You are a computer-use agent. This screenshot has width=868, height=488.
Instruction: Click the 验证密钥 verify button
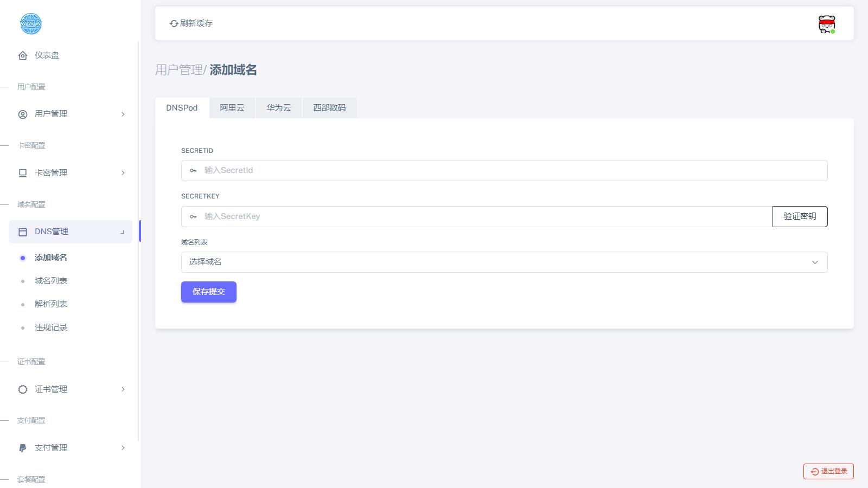point(800,216)
